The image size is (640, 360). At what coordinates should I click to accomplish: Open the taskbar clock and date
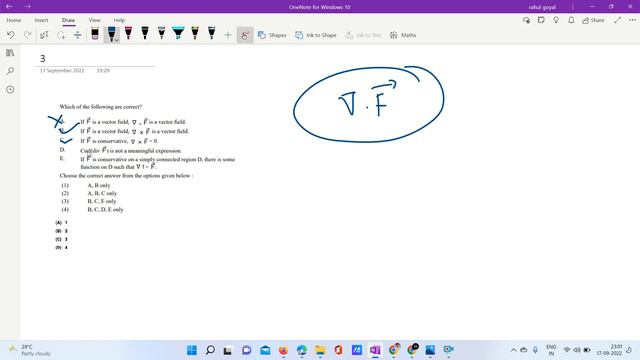(x=609, y=350)
